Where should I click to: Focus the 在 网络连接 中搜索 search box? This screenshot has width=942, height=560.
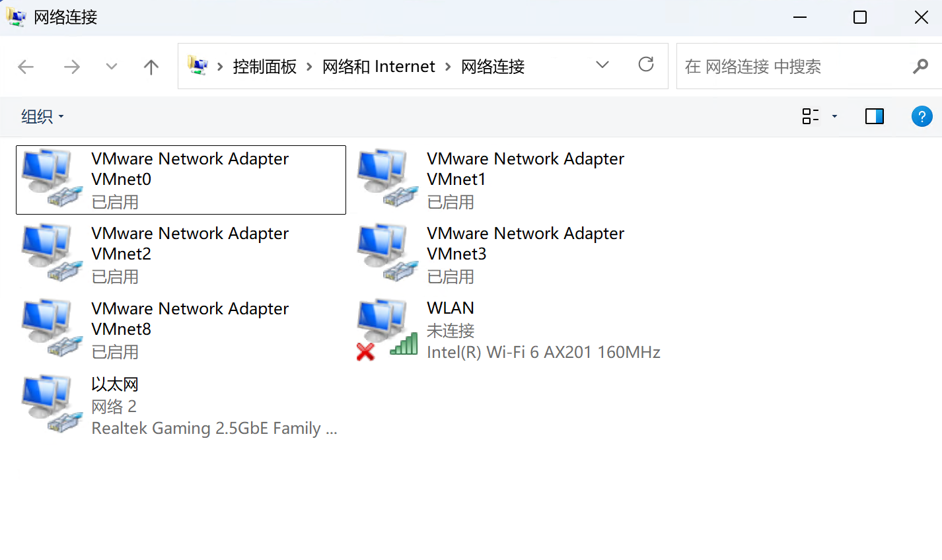coord(796,66)
